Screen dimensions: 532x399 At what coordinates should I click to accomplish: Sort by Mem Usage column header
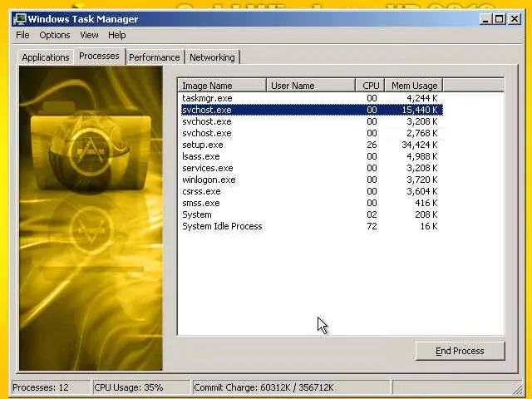(x=414, y=86)
